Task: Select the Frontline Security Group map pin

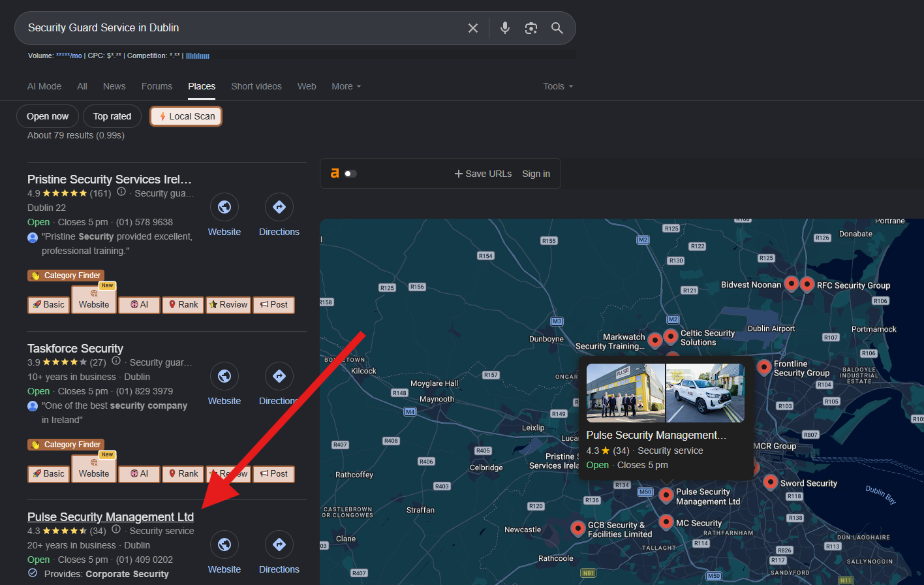Action: 764,367
